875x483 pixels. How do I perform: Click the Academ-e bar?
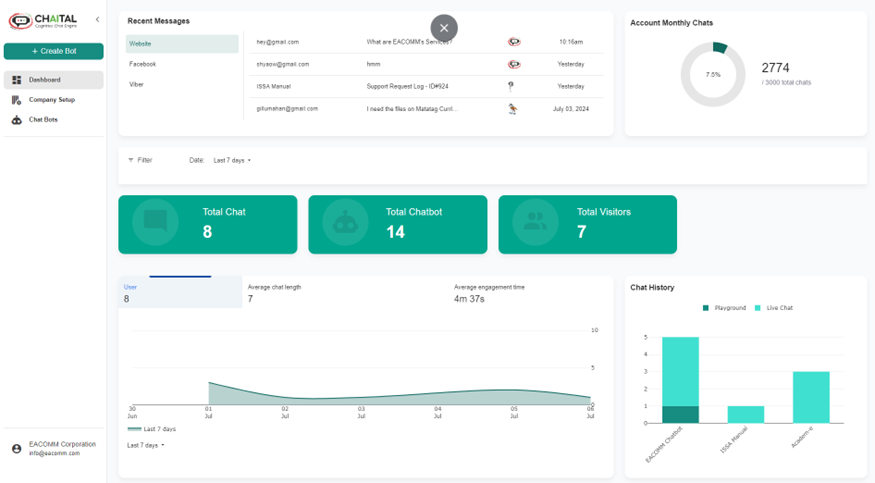[x=811, y=397]
